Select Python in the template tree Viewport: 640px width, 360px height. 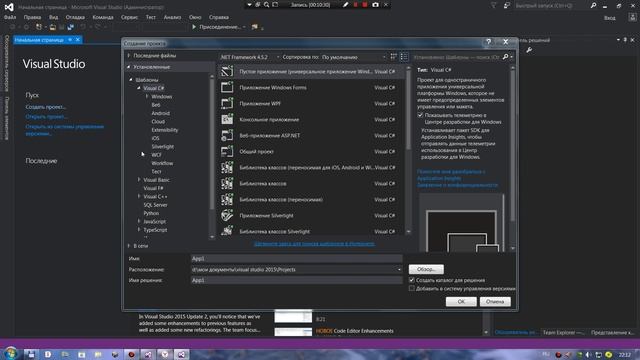[x=151, y=213]
